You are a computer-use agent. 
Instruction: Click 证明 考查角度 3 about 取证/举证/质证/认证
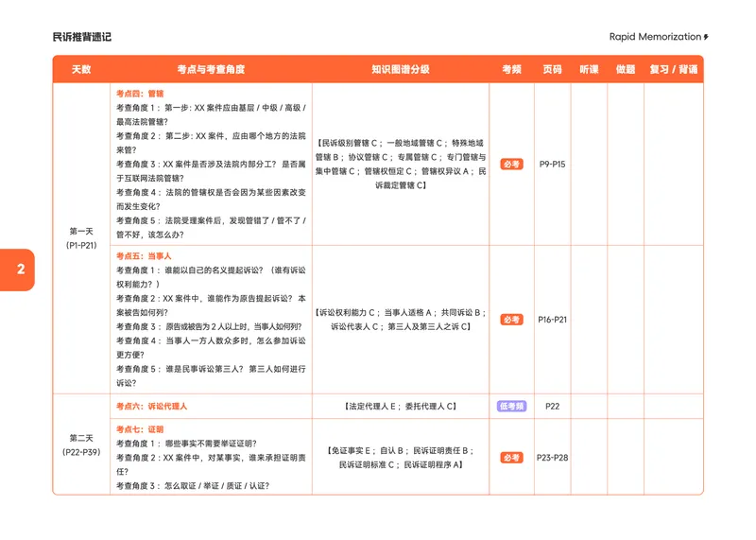(193, 486)
